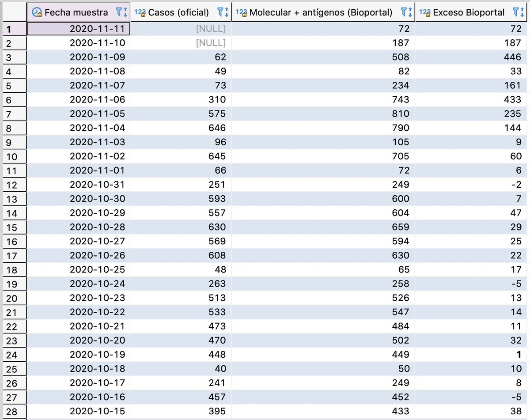This screenshot has height=420, width=530.
Task: Click the Molecular value 604
Action: (x=323, y=213)
